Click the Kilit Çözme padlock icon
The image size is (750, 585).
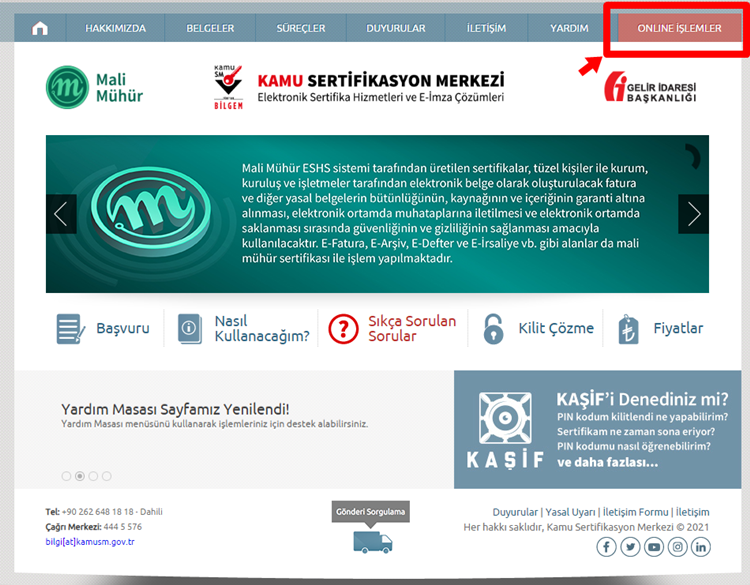click(x=493, y=329)
